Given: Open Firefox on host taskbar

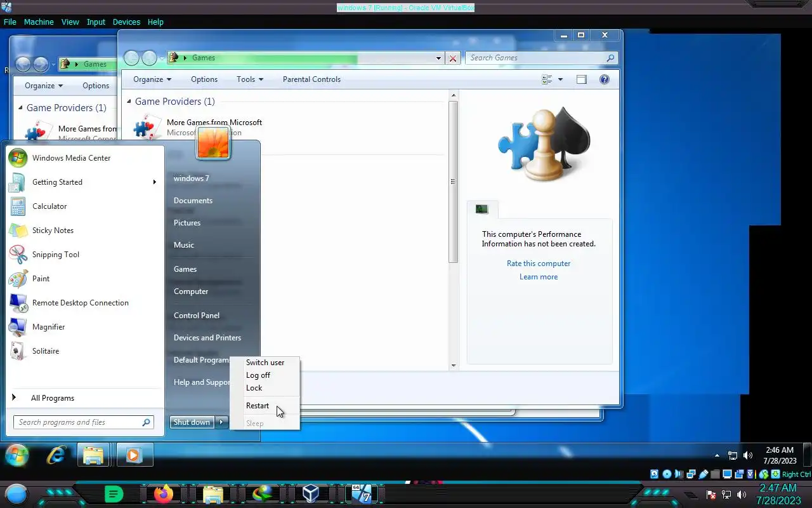Looking at the screenshot, I should (x=163, y=494).
